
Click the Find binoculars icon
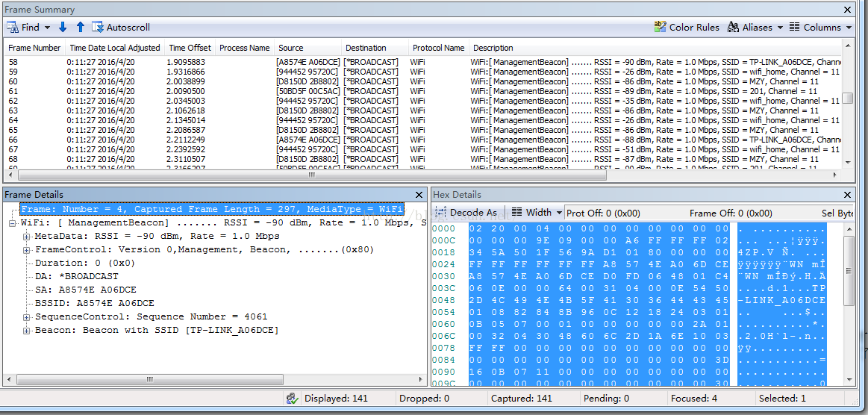[13, 27]
